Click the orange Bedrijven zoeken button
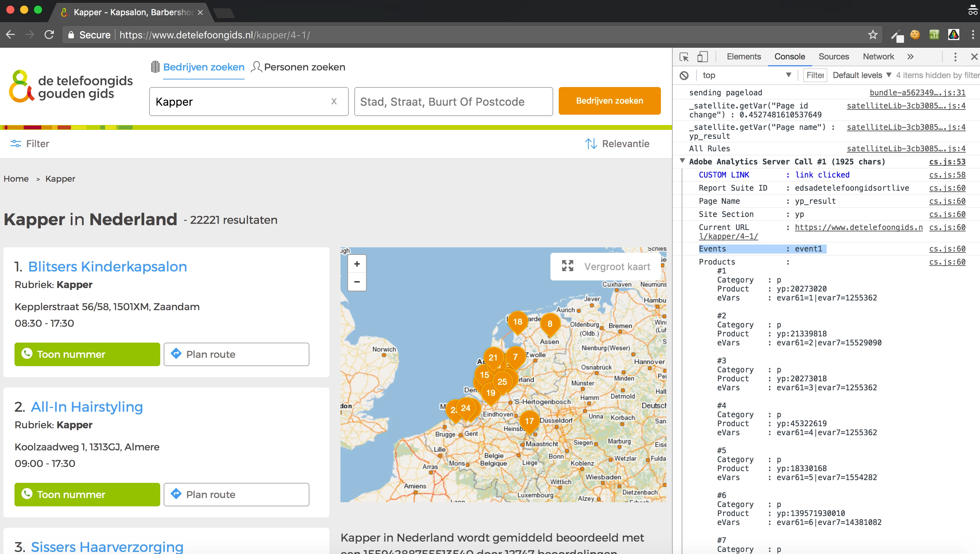The width and height of the screenshot is (980, 554). [x=609, y=101]
